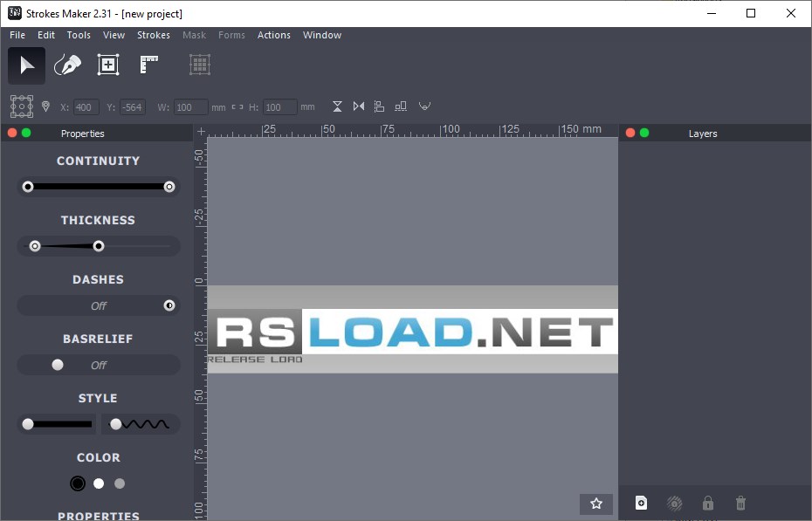This screenshot has height=521, width=812.
Task: Click Continuity slider right handle
Action: (x=169, y=187)
